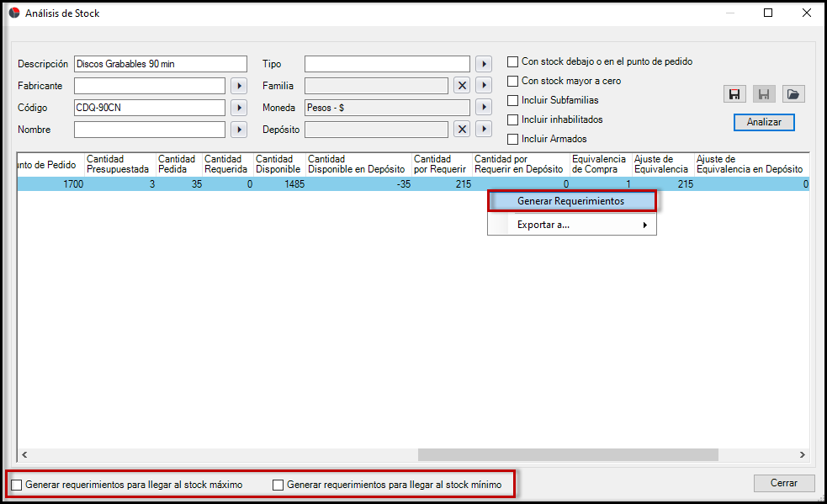Viewport: 827px width, 504px height.
Task: Clear the Familia field with X
Action: coord(462,86)
